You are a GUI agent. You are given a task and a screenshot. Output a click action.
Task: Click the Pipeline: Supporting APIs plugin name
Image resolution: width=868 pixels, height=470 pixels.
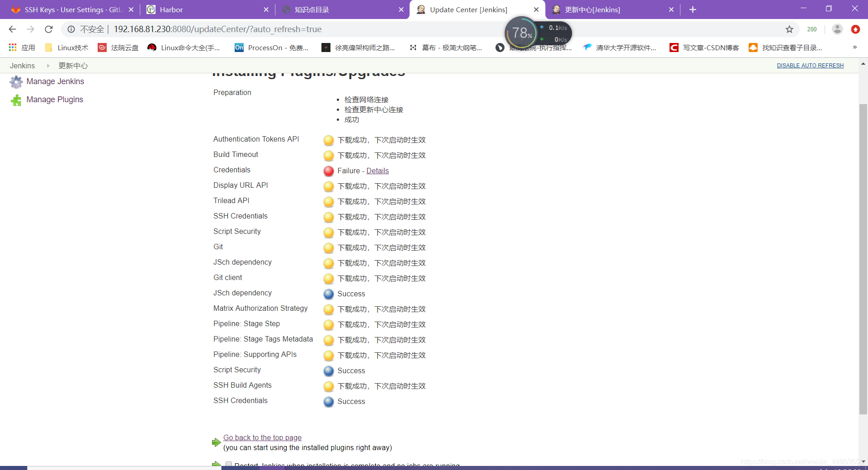coord(255,355)
